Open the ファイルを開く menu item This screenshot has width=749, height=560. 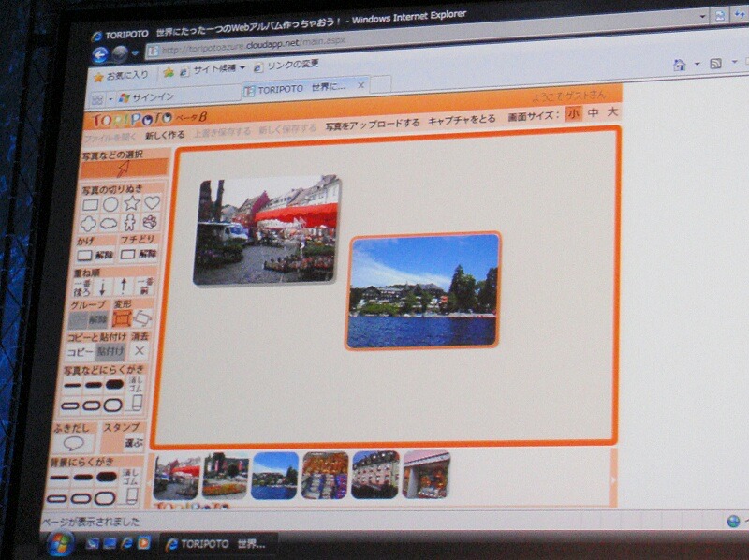110,138
